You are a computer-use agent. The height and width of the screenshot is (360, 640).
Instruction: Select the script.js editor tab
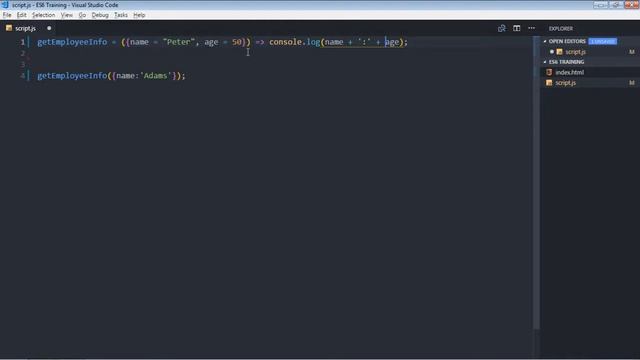click(29, 28)
